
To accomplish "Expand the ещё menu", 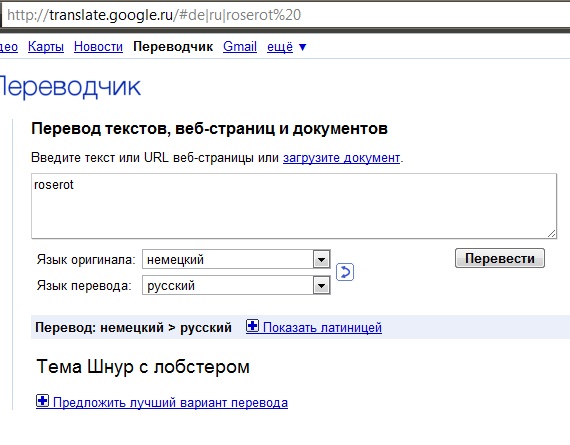I will tap(280, 47).
